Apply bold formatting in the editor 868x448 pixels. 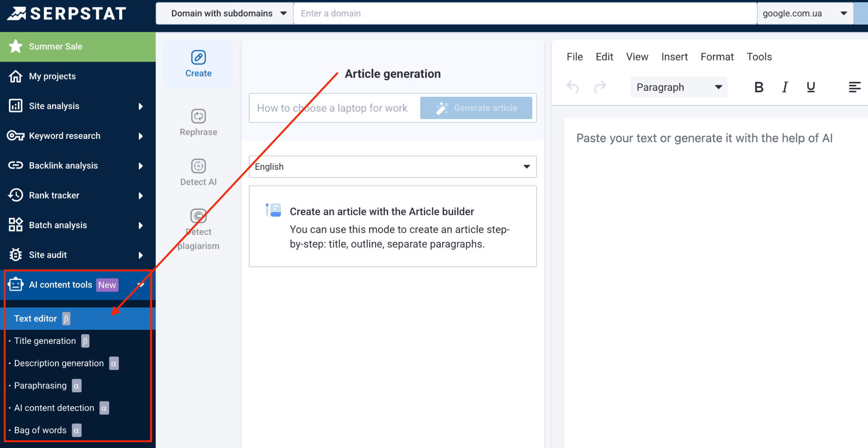pyautogui.click(x=758, y=87)
